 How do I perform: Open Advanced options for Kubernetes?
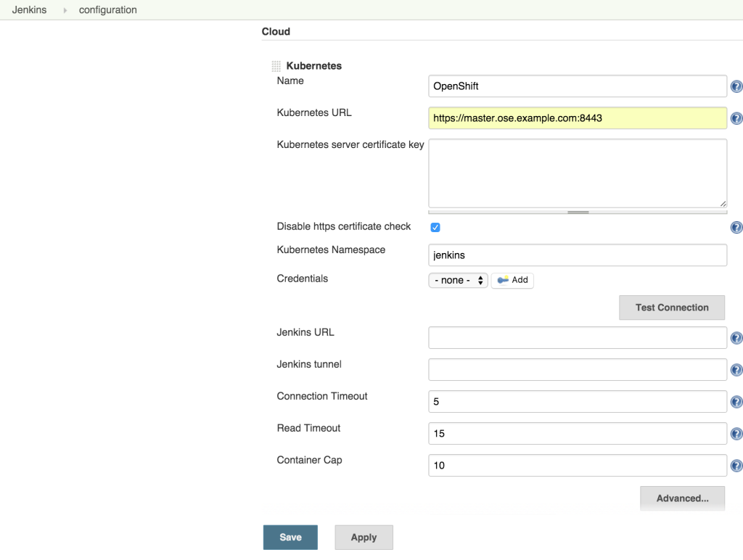682,498
